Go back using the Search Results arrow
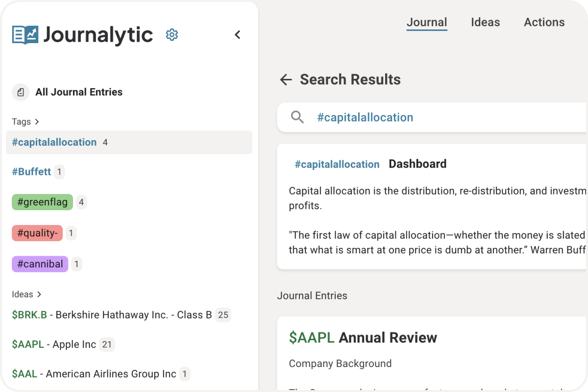The image size is (588, 392). pos(286,80)
